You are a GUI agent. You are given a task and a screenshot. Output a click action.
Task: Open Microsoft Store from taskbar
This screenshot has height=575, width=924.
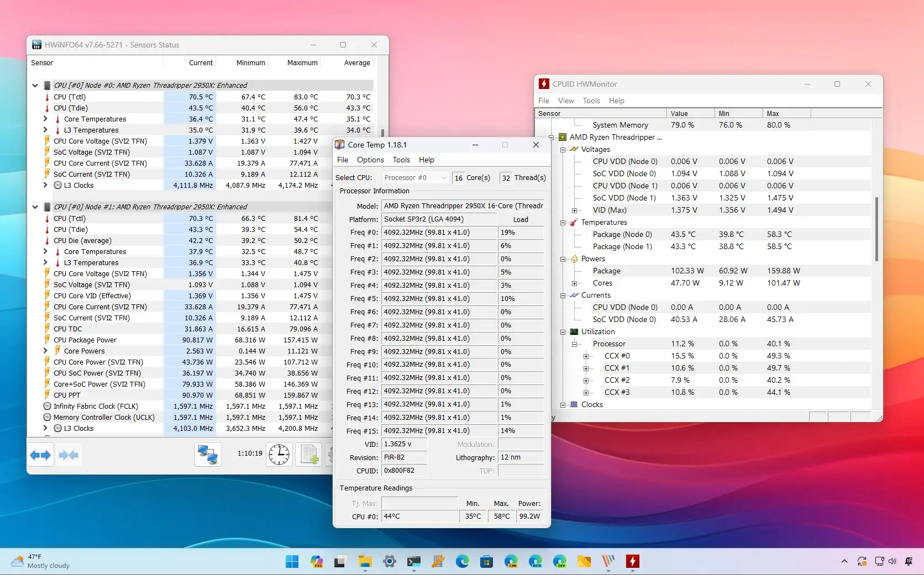pyautogui.click(x=486, y=562)
